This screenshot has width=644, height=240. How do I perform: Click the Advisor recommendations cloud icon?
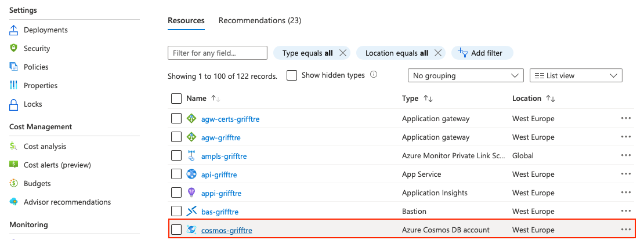click(x=14, y=202)
